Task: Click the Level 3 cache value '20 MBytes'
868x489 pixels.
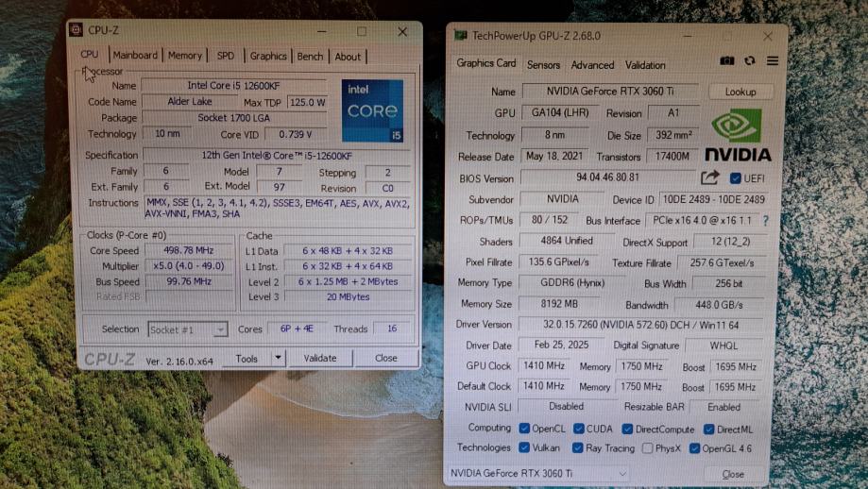Action: pos(348,296)
